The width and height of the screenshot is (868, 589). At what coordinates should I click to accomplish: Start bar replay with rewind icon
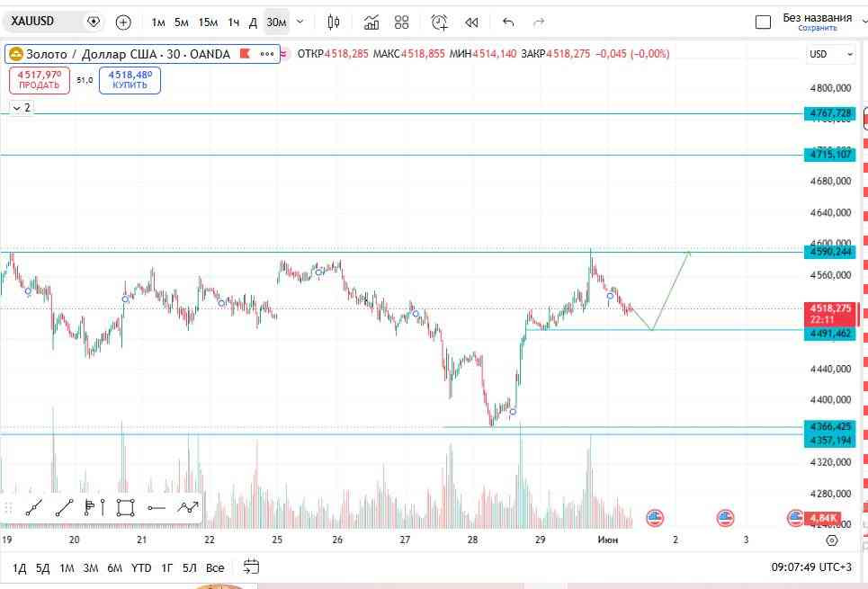[x=471, y=22]
